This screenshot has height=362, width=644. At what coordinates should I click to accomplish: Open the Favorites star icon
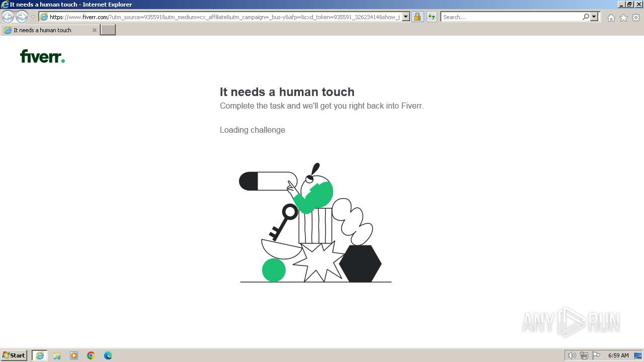[x=623, y=18]
